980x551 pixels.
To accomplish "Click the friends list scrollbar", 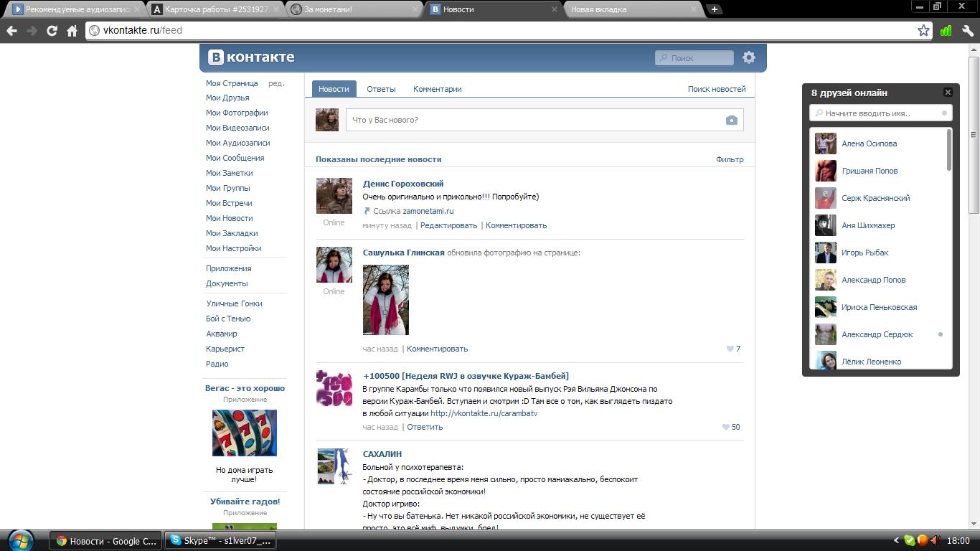I will (x=949, y=150).
